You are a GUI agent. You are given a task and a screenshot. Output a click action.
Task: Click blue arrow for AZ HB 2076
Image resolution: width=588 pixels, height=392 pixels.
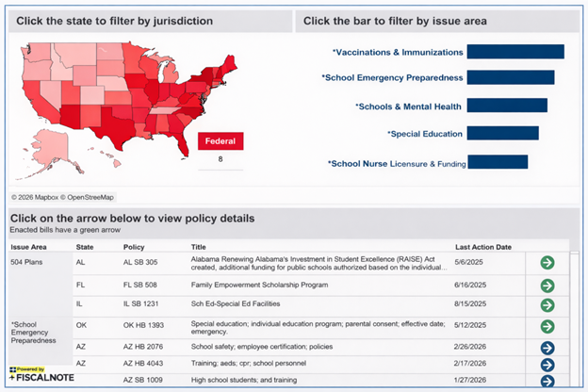click(x=547, y=349)
